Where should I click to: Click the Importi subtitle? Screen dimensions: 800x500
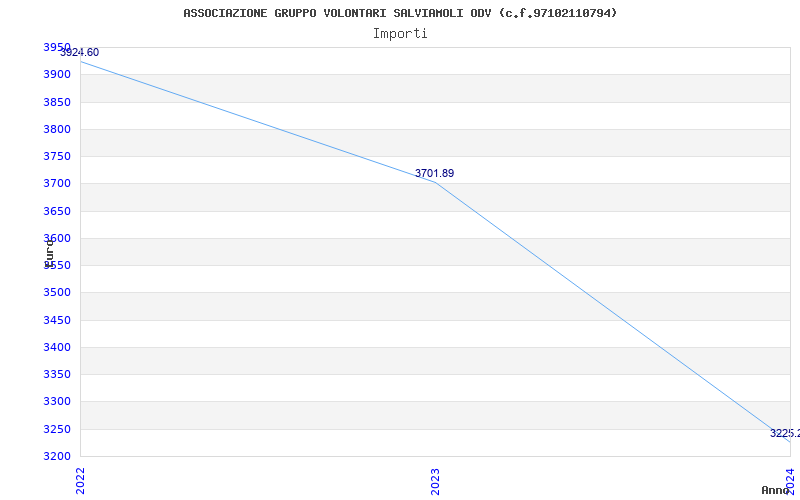click(x=400, y=34)
